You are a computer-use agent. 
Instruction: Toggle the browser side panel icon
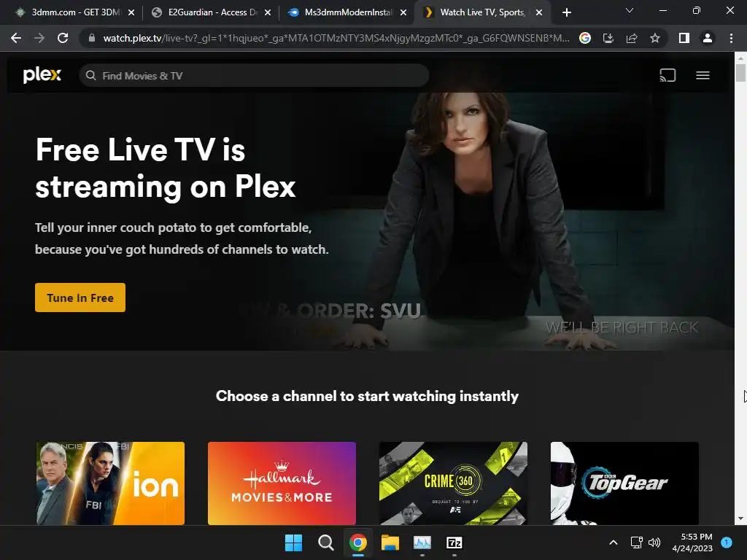point(684,38)
